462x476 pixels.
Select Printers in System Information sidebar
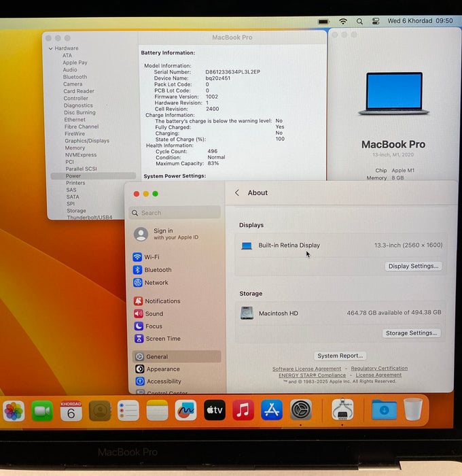tap(75, 183)
